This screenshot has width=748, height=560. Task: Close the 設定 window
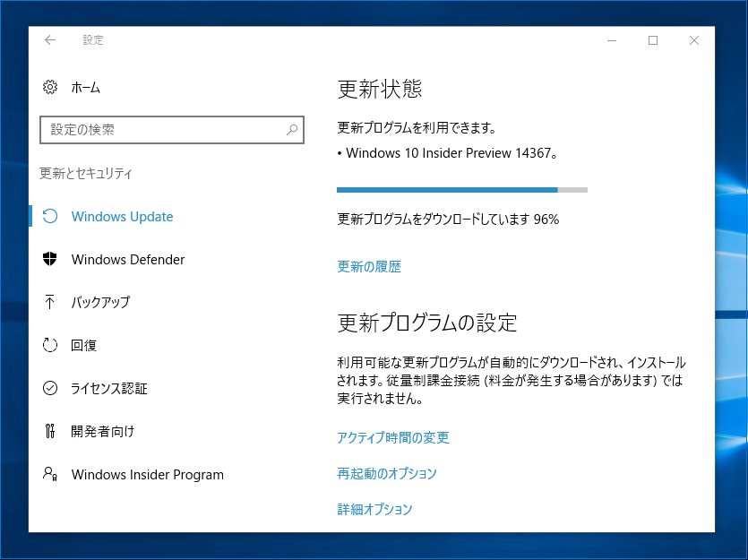pos(694,40)
